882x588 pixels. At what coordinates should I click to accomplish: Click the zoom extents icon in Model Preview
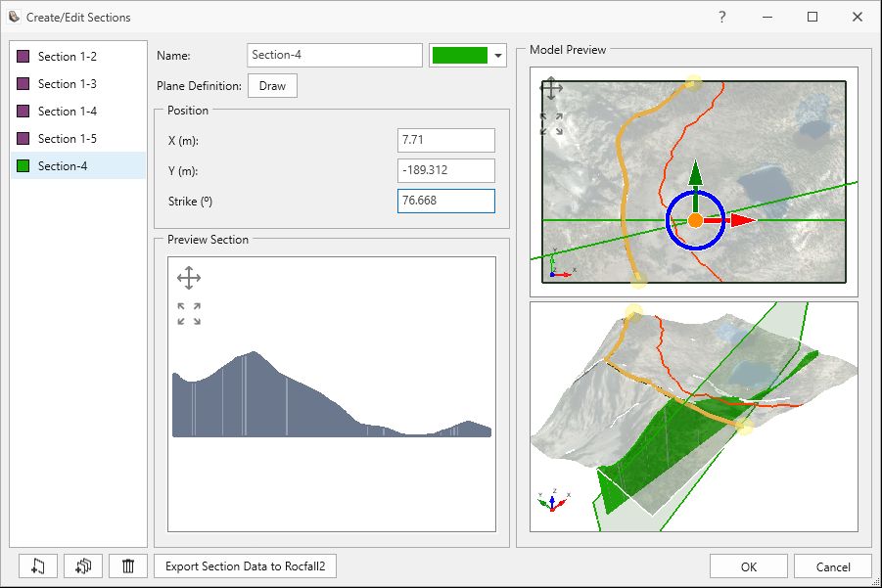pos(551,123)
